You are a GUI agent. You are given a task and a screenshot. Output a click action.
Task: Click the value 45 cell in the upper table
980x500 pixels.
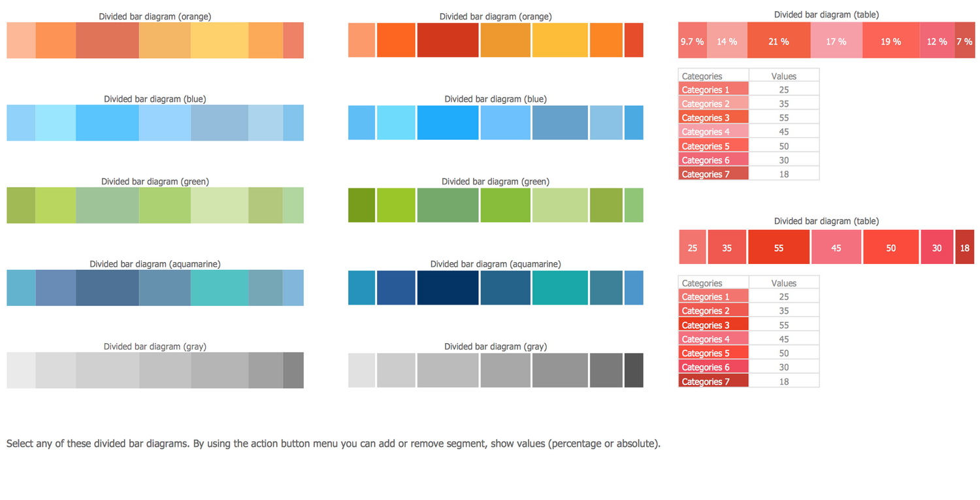[783, 132]
